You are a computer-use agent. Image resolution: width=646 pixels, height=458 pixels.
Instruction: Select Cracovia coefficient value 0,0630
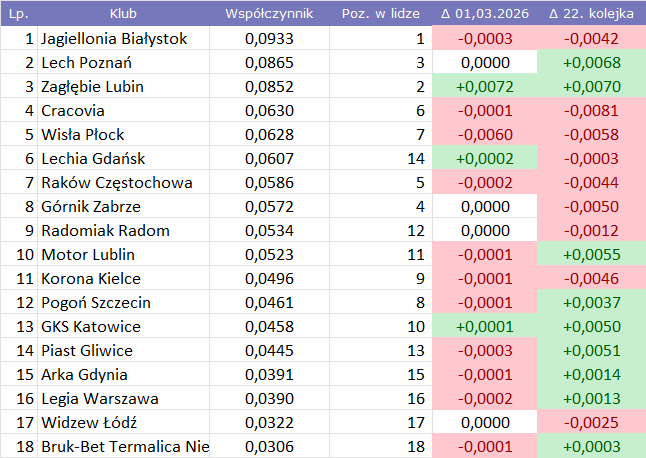point(269,111)
